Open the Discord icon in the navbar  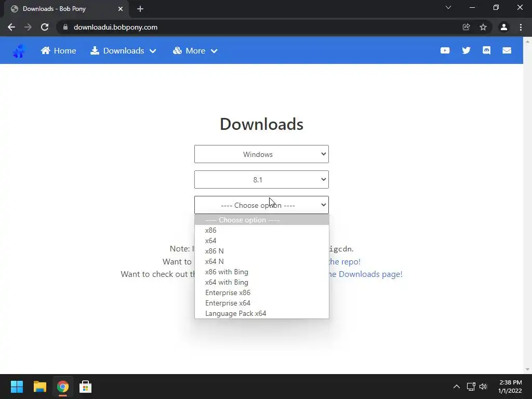[486, 50]
